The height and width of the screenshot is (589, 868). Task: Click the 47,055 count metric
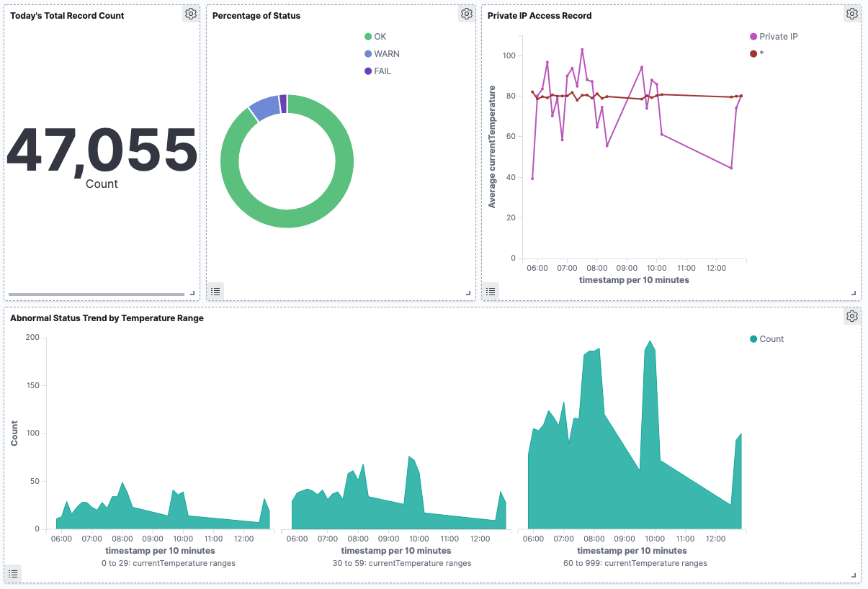pyautogui.click(x=102, y=150)
